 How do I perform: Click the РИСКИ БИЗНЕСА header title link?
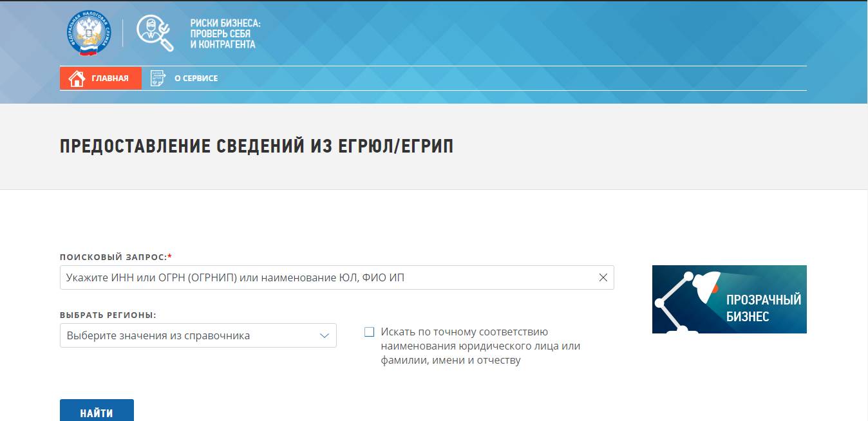coord(225,33)
